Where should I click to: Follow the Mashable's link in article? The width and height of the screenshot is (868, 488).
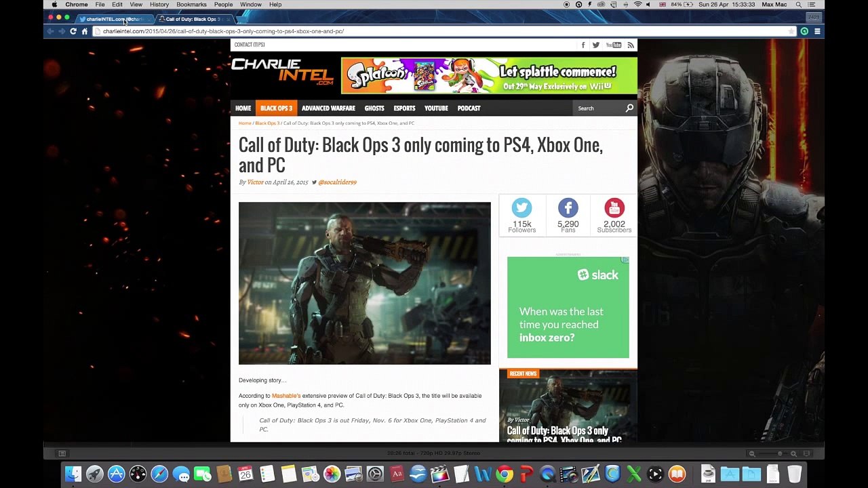coord(286,396)
